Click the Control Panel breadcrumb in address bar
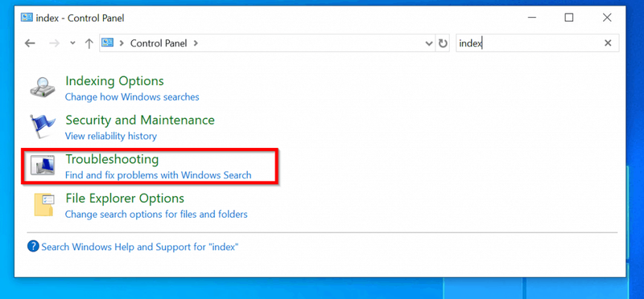The image size is (644, 299). coord(159,43)
